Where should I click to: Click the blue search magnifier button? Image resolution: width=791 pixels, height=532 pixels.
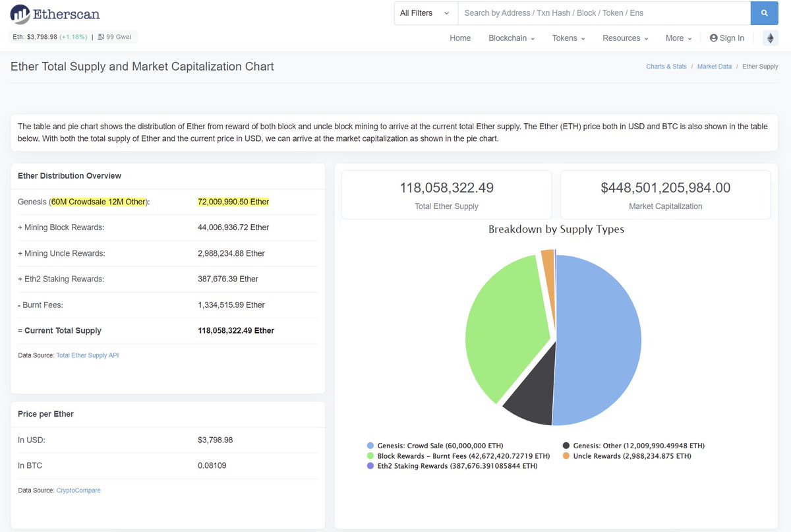click(764, 13)
